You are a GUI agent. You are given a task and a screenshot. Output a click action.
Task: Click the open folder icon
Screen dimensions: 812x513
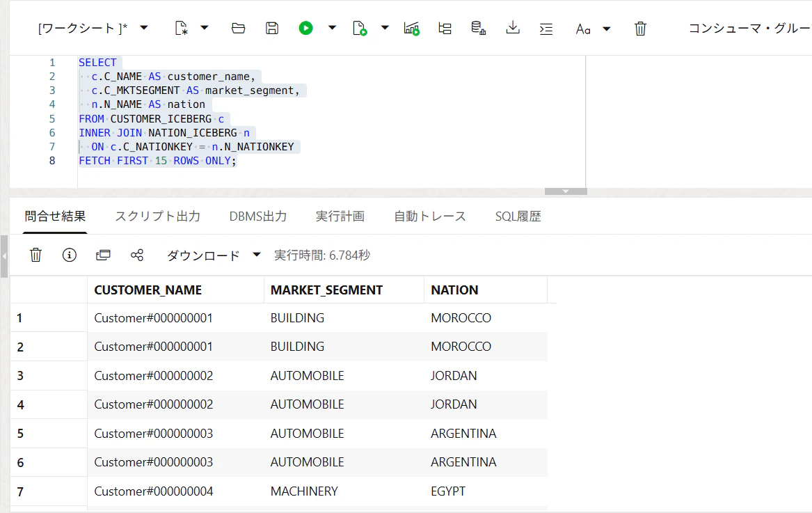[x=238, y=28]
